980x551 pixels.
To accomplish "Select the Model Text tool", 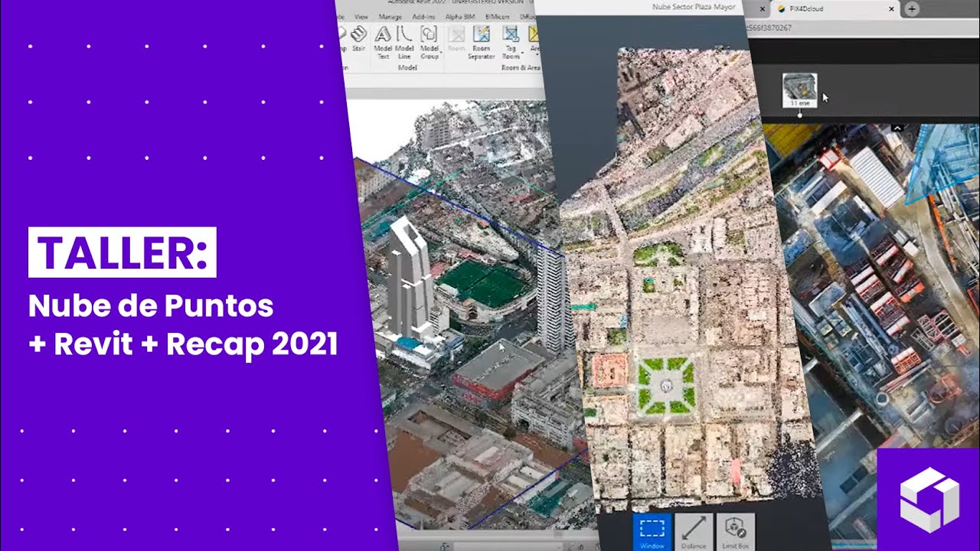I will coord(383,42).
